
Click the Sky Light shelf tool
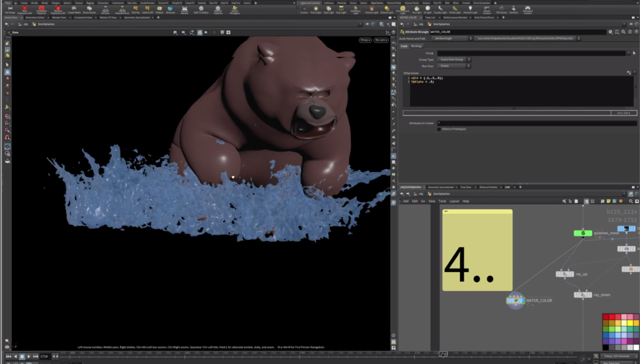pyautogui.click(x=417, y=10)
